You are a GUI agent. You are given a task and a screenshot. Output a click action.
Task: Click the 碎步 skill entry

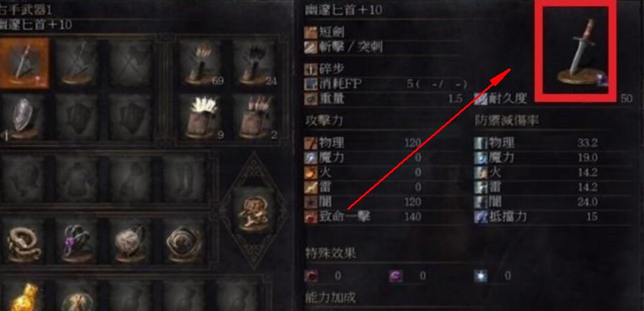coord(324,68)
